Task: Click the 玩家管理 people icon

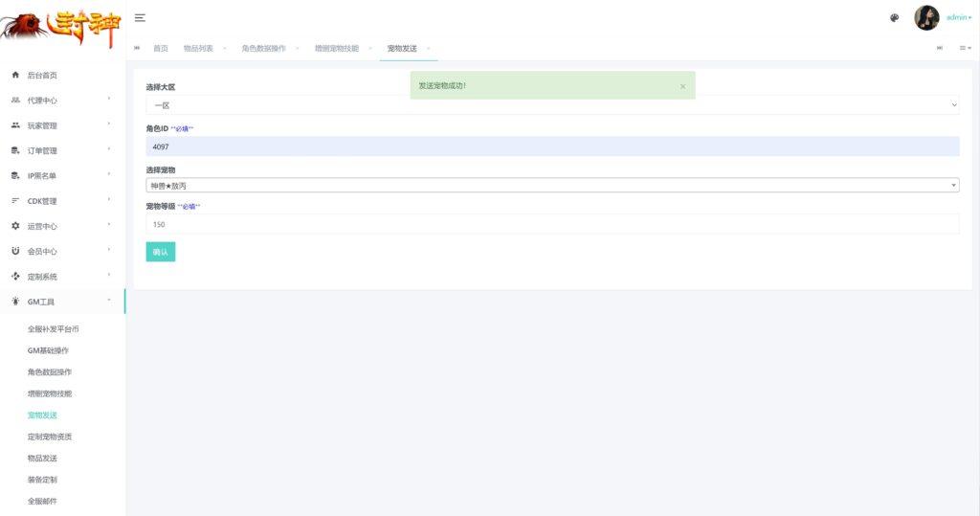Action: coord(15,125)
